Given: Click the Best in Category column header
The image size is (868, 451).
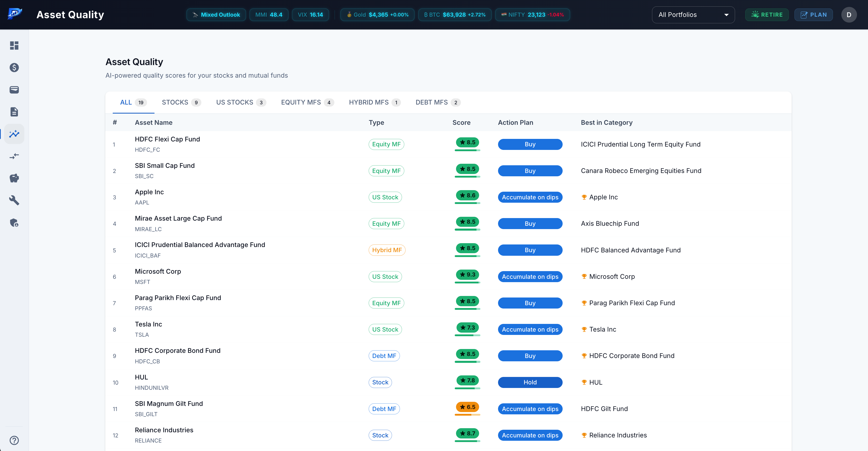Looking at the screenshot, I should coord(606,122).
